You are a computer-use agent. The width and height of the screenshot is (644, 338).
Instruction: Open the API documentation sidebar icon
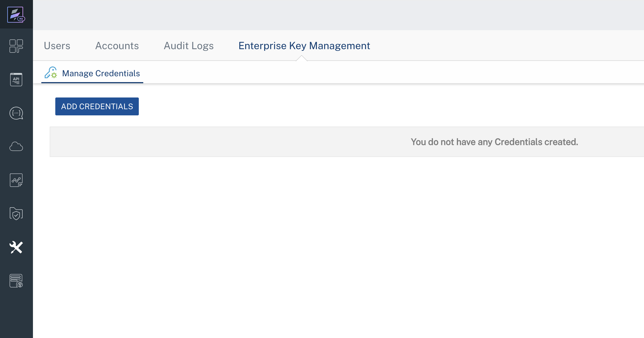[16, 80]
